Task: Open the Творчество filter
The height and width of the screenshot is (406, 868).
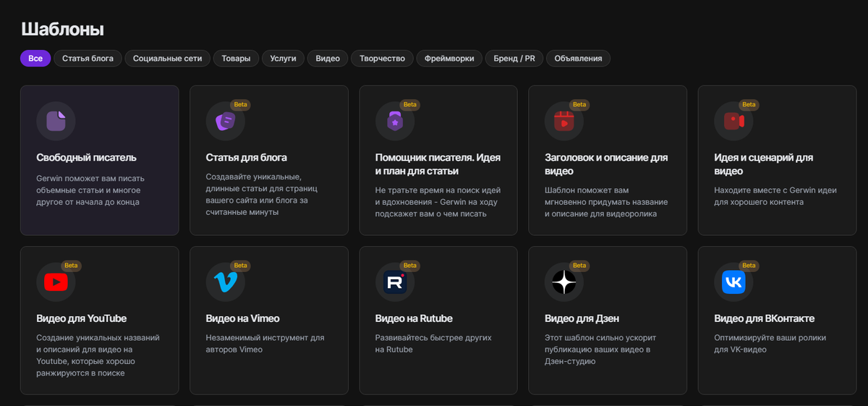Action: point(383,59)
